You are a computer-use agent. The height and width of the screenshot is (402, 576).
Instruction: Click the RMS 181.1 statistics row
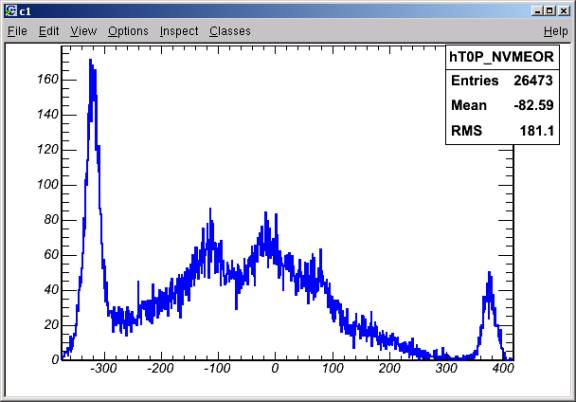(502, 130)
